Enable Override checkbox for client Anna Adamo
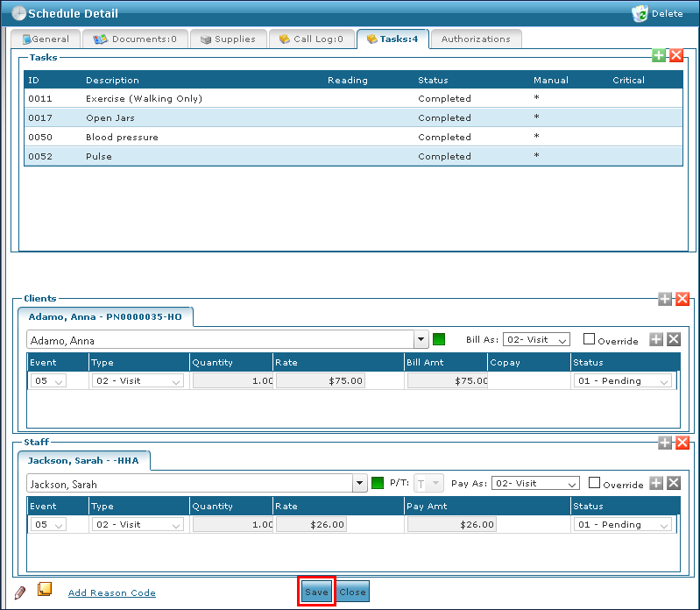The height and width of the screenshot is (610, 700). tap(590, 339)
